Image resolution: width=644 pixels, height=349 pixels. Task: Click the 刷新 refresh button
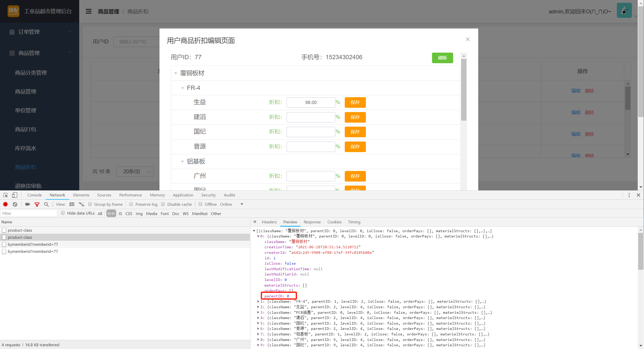click(442, 58)
